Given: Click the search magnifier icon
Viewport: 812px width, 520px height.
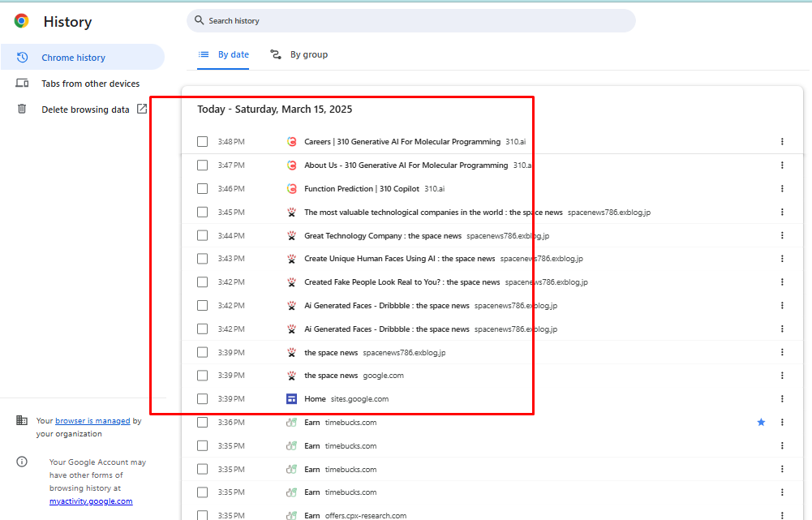Looking at the screenshot, I should (x=200, y=20).
